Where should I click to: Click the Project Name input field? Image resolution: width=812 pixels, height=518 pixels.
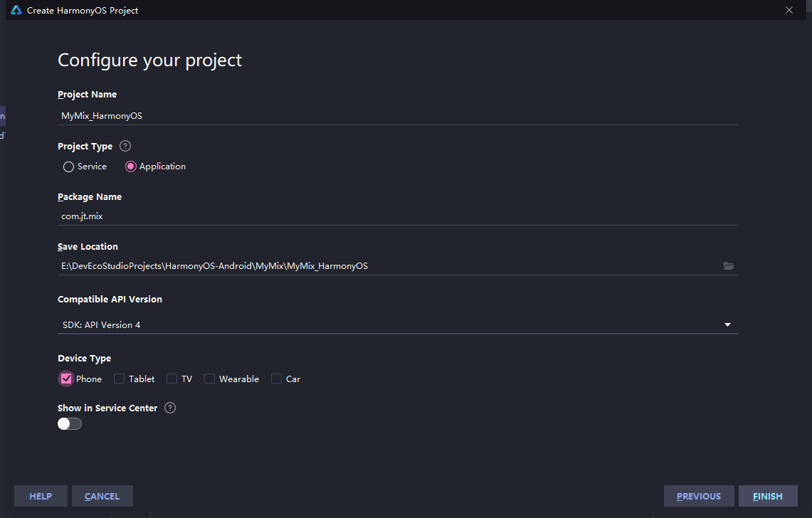pyautogui.click(x=397, y=115)
